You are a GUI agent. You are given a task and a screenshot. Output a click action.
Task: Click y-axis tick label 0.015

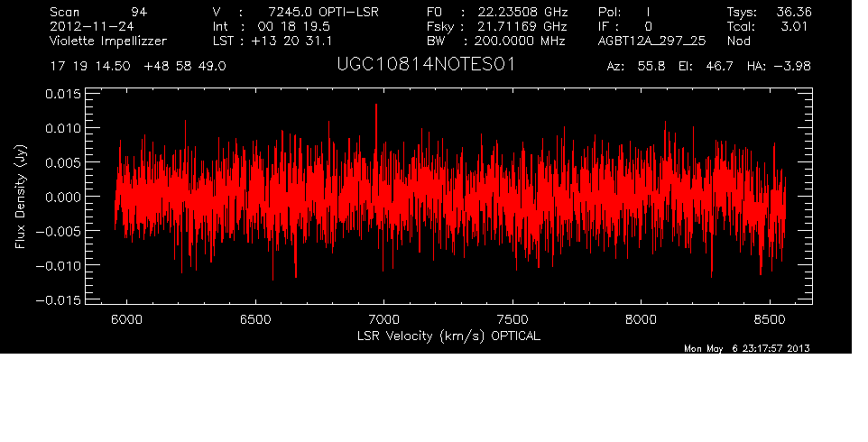click(x=62, y=95)
